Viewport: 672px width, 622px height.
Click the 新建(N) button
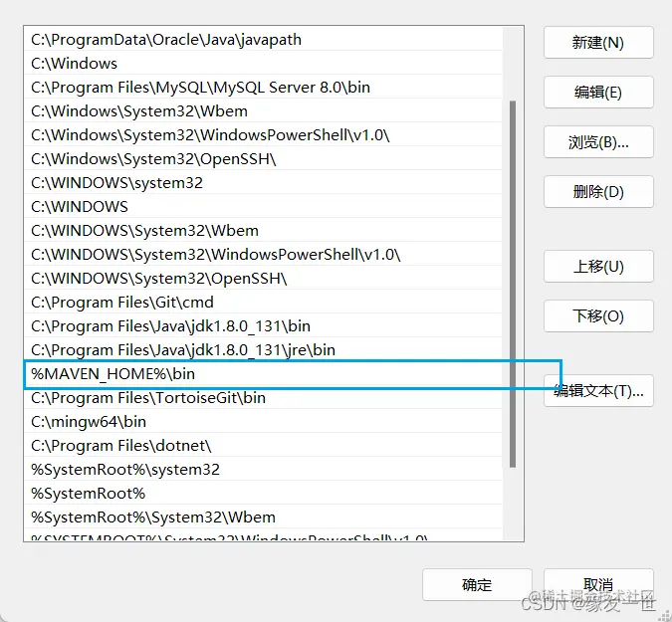pyautogui.click(x=598, y=43)
